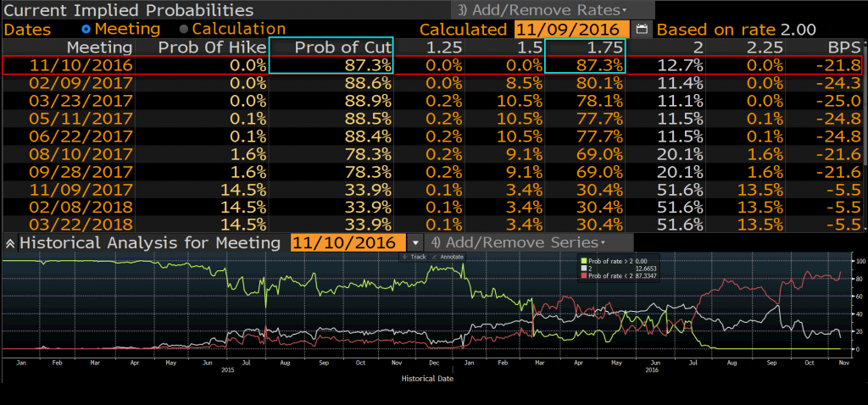This screenshot has height=405, width=868.
Task: Click the Historical Analysis meeting date field
Action: click(x=348, y=242)
